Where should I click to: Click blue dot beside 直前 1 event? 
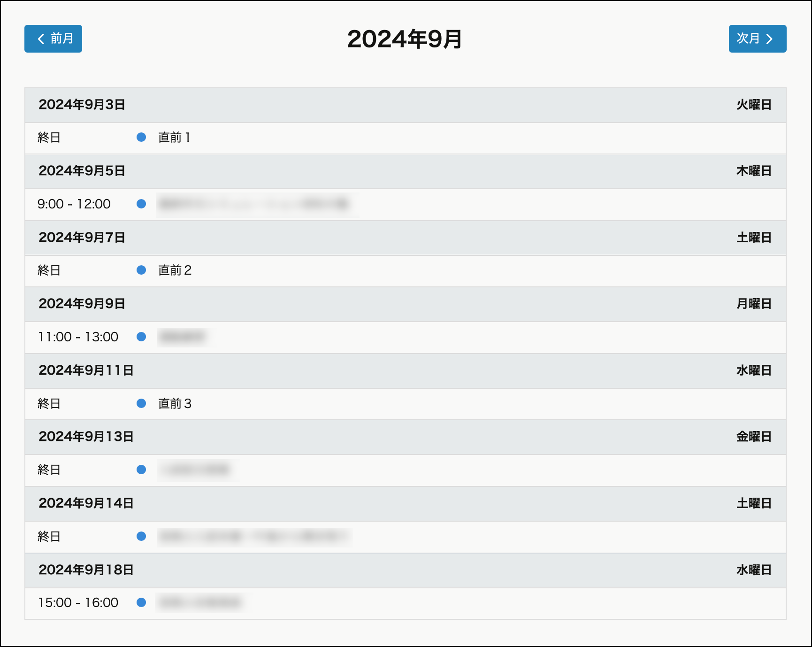point(141,137)
